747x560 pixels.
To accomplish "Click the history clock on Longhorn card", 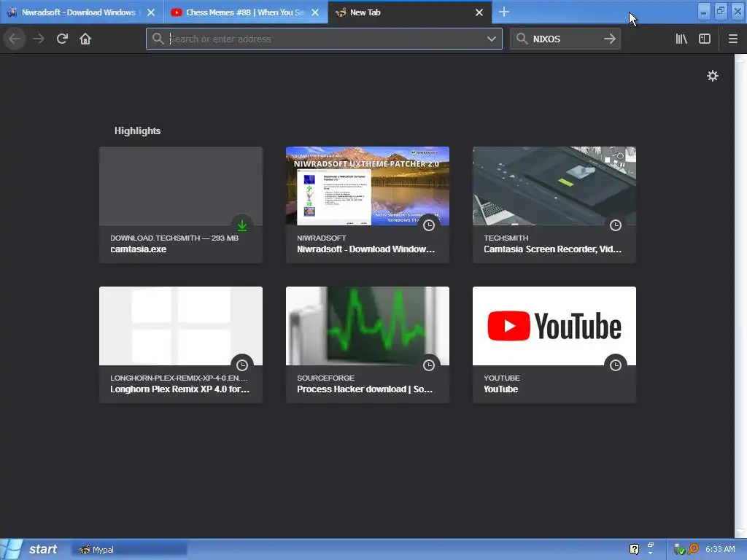I will pos(242,365).
